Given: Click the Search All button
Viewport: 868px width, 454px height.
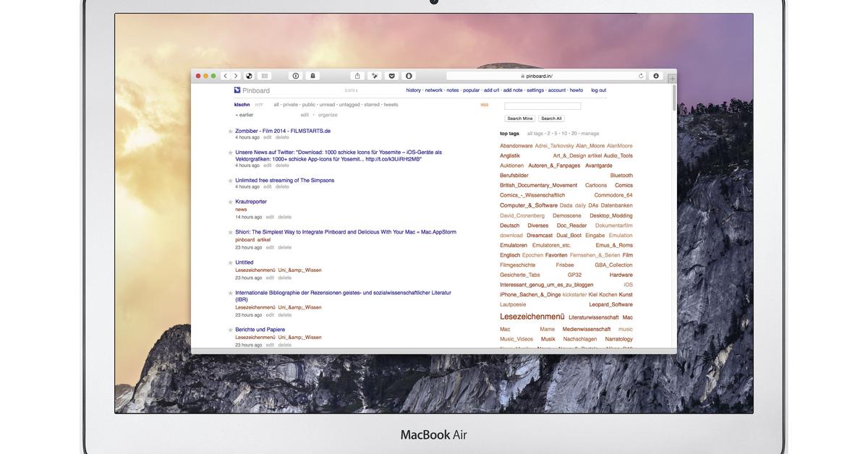Looking at the screenshot, I should click(551, 119).
